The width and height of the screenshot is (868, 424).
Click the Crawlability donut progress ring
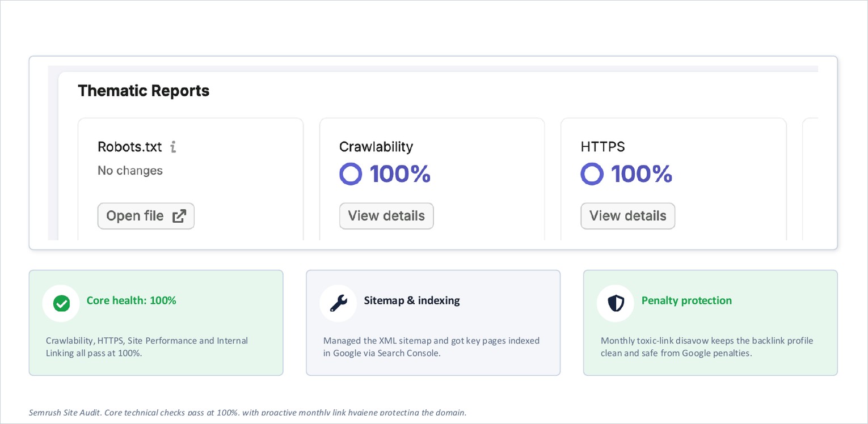(x=351, y=174)
